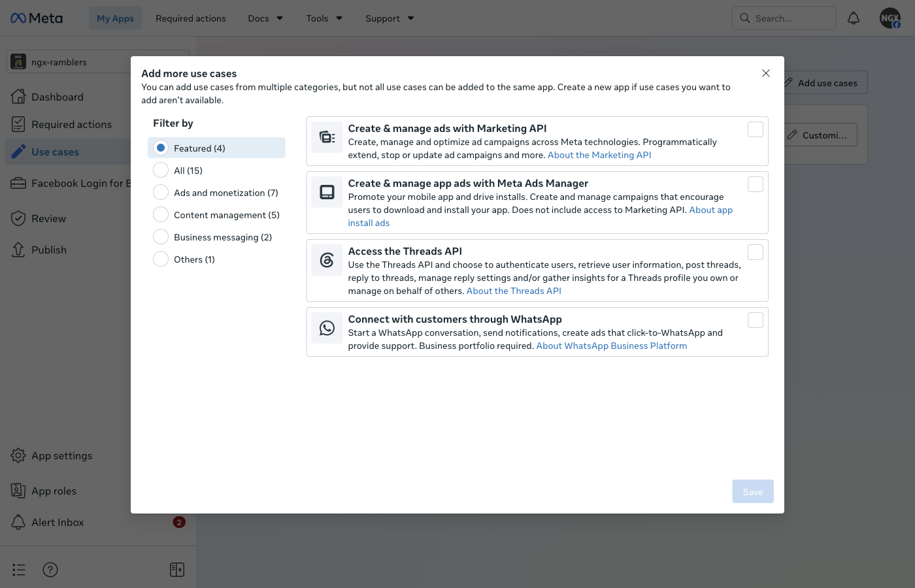Screen dimensions: 915x588
Task: Click the Meta logo
Action: 37,18
